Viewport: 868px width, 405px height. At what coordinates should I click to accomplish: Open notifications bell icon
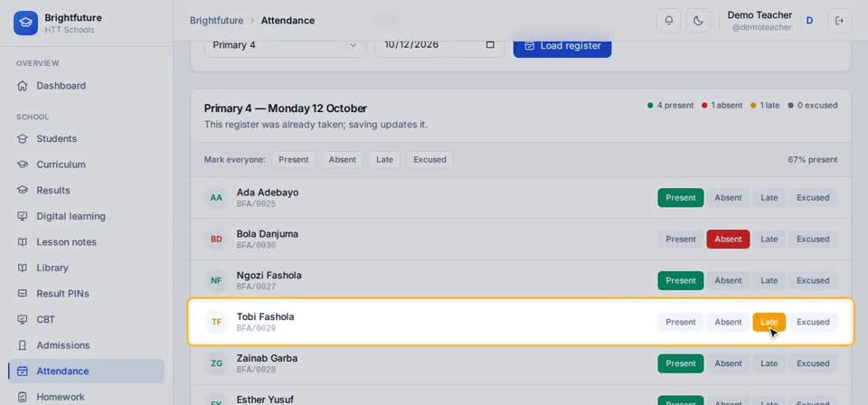(x=669, y=21)
